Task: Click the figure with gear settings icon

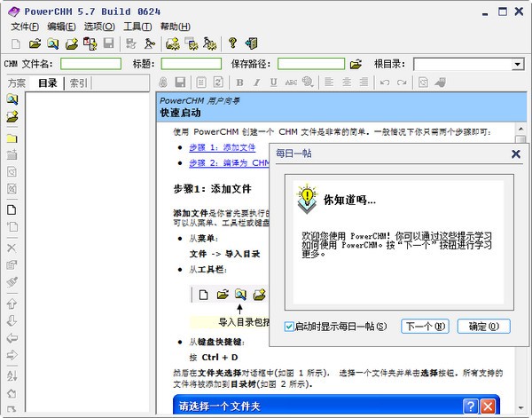Action: [210, 43]
